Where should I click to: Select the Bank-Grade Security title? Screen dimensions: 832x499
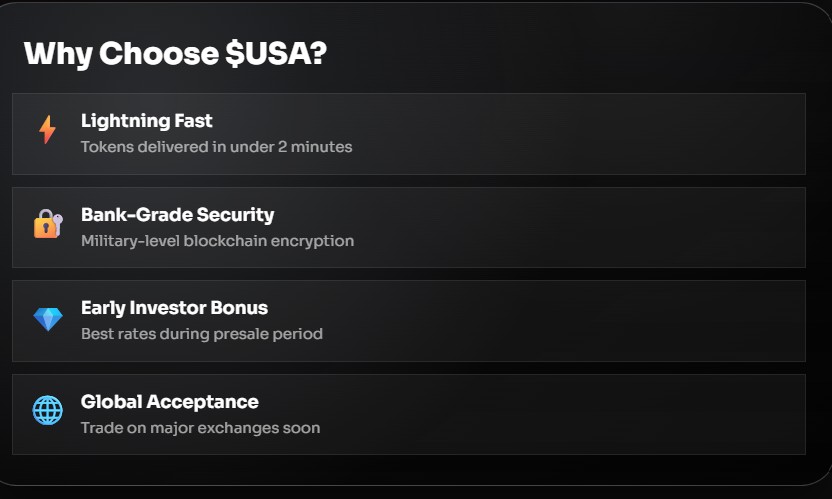point(177,215)
